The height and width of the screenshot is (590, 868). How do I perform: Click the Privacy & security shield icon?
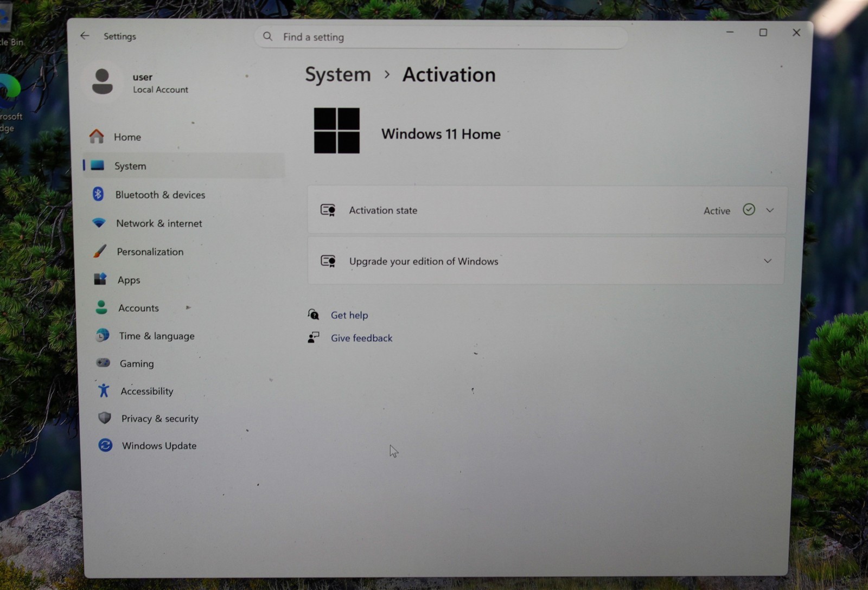tap(105, 418)
